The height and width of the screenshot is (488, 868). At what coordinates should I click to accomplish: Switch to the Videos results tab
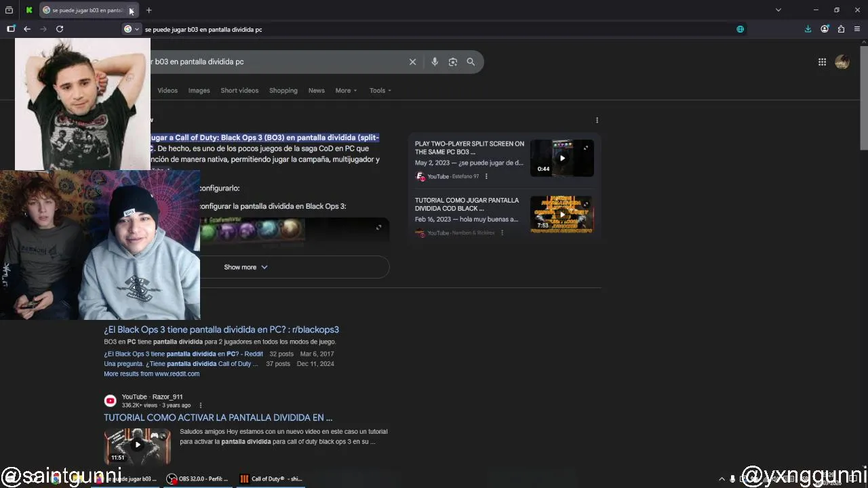167,90
